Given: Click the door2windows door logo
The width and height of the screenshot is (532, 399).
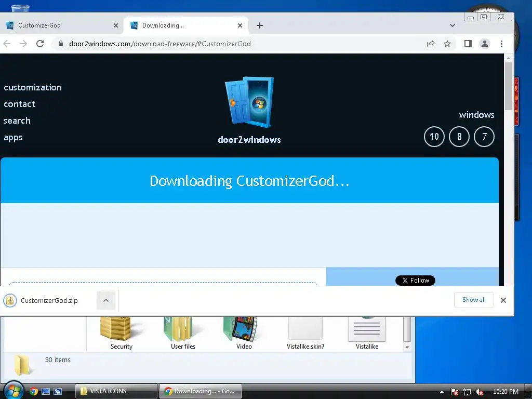Looking at the screenshot, I should tap(249, 102).
